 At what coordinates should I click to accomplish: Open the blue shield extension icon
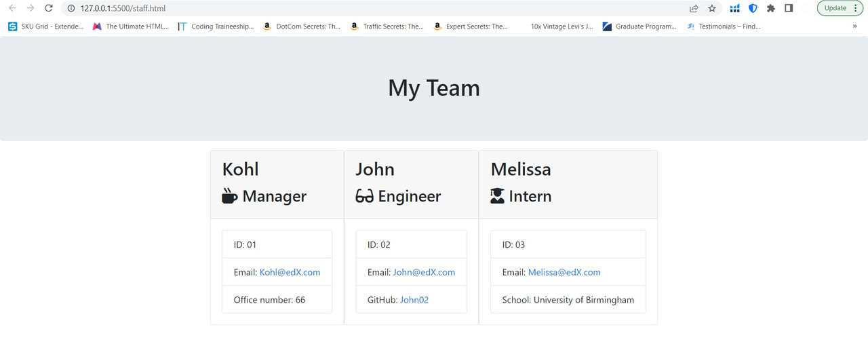point(753,8)
